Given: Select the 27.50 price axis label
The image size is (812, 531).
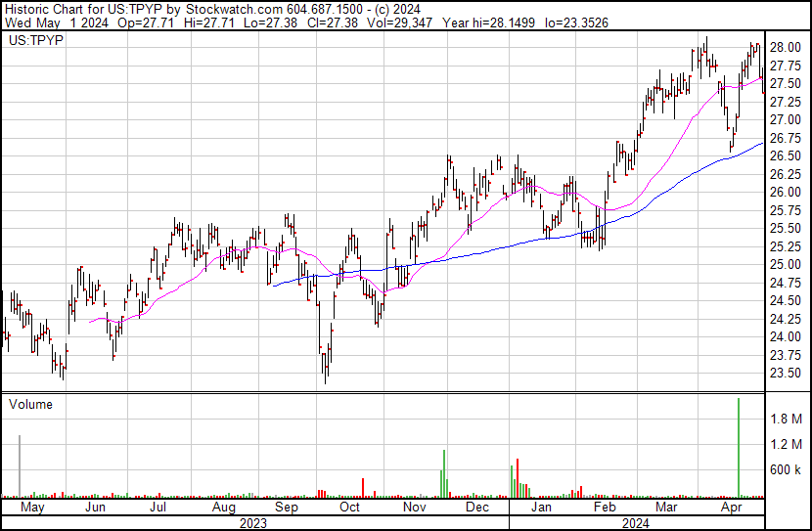Looking at the screenshot, I should [786, 84].
